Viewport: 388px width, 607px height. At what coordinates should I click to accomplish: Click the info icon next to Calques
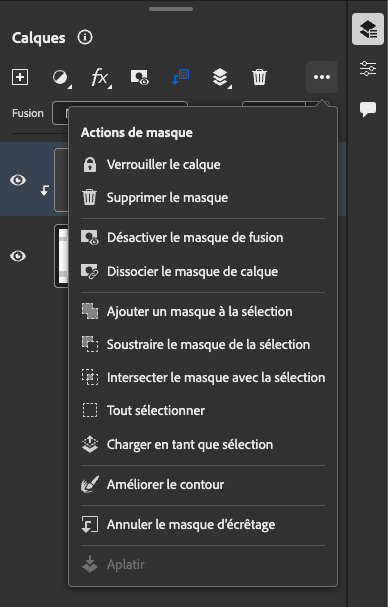pos(85,38)
